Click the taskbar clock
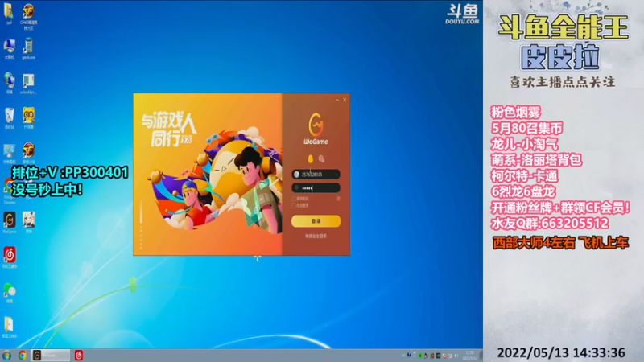 click(470, 356)
